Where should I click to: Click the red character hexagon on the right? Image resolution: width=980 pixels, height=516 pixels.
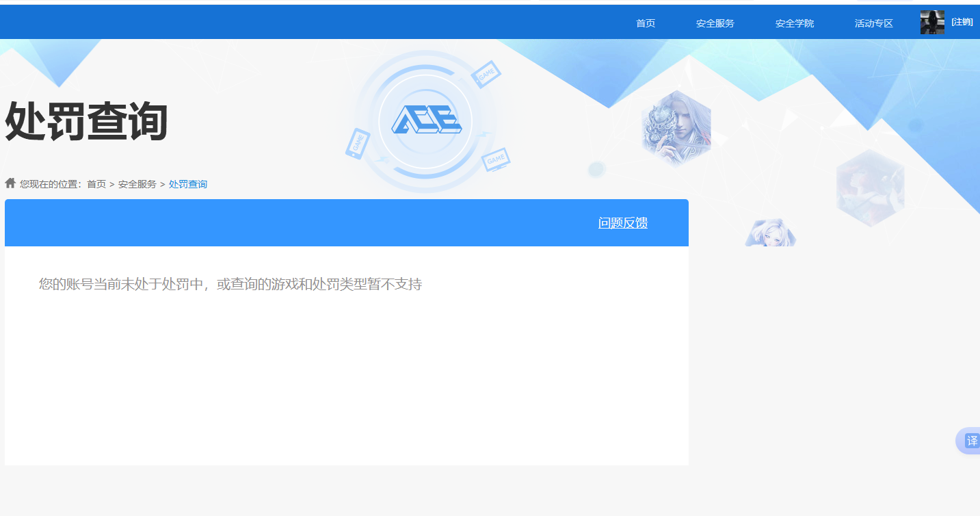click(870, 188)
